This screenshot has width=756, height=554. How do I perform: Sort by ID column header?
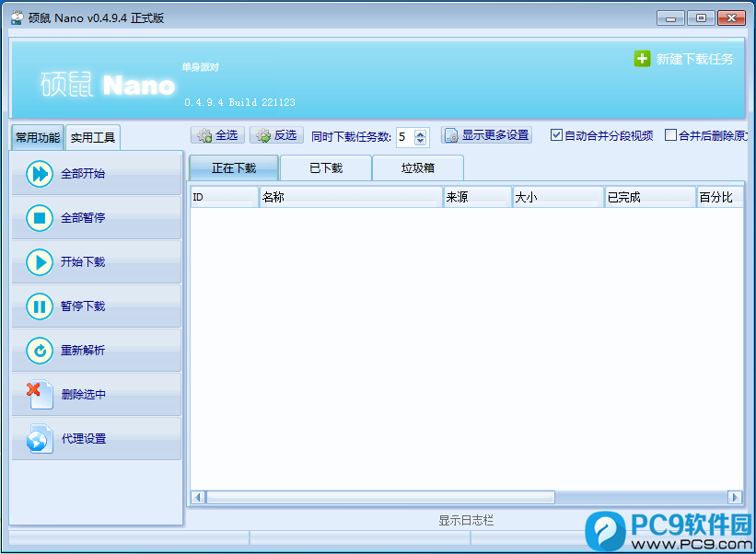[x=225, y=197]
